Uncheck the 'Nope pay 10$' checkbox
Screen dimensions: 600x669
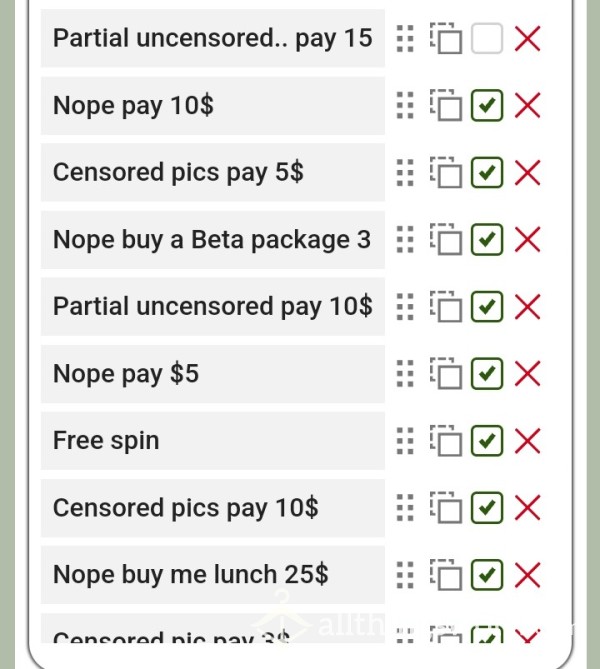[487, 105]
